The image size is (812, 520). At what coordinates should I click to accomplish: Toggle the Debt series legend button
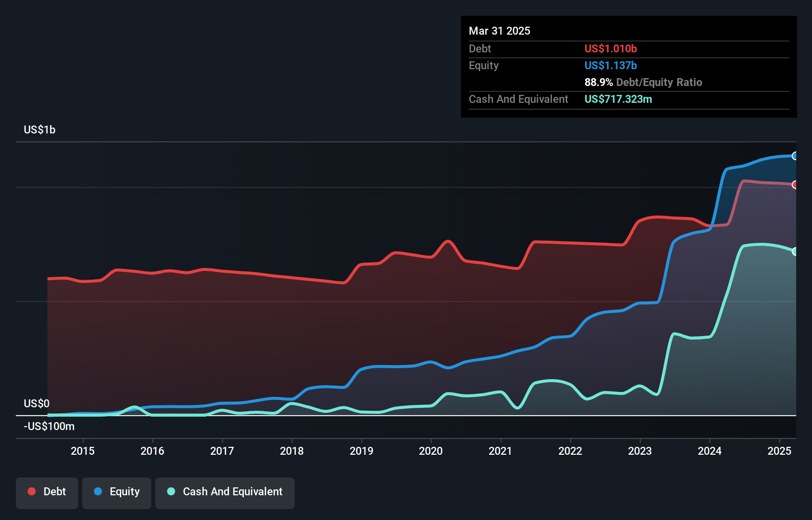[x=47, y=493]
